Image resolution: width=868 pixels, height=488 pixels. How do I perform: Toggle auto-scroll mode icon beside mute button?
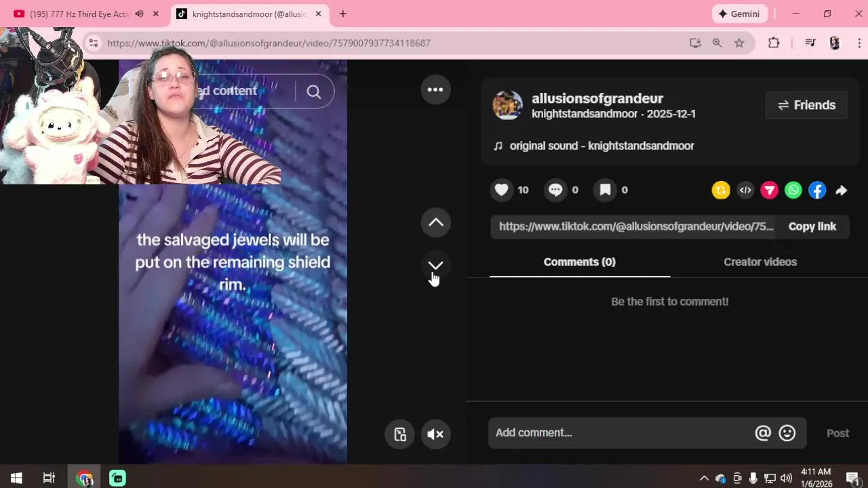[x=399, y=434]
